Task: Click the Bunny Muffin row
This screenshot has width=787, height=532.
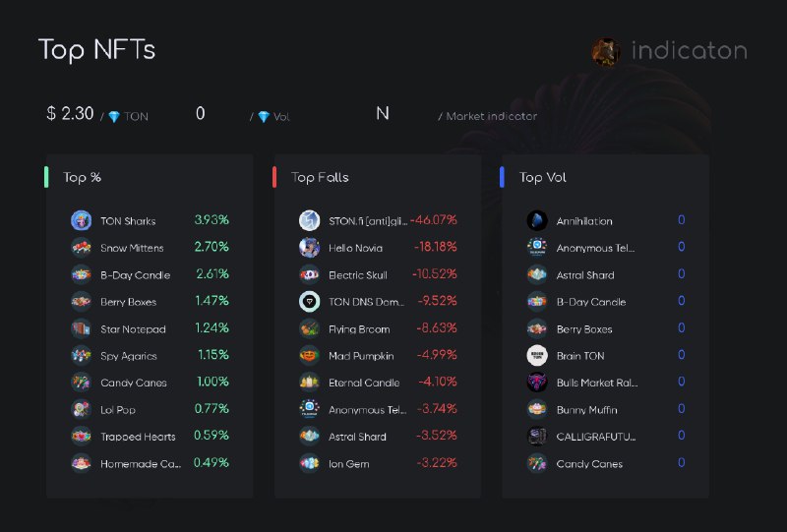Action: pyautogui.click(x=606, y=409)
